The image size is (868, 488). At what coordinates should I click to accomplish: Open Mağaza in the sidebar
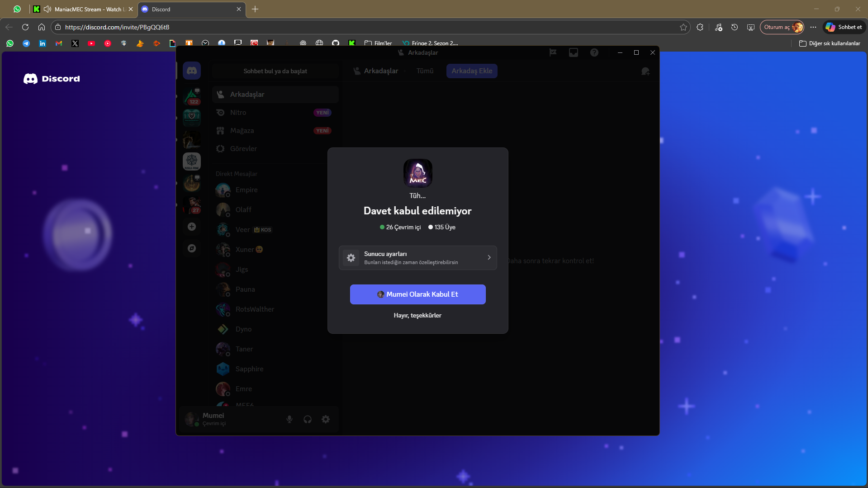275,131
